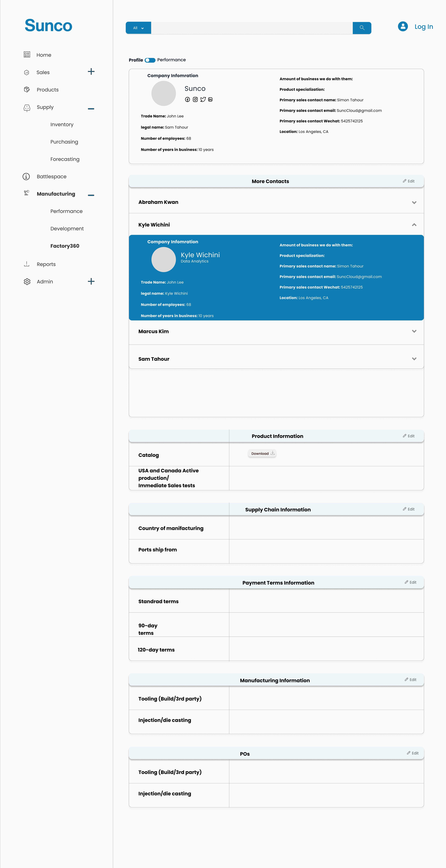Open Sunco's Facebook social icon
The height and width of the screenshot is (868, 446).
(187, 99)
